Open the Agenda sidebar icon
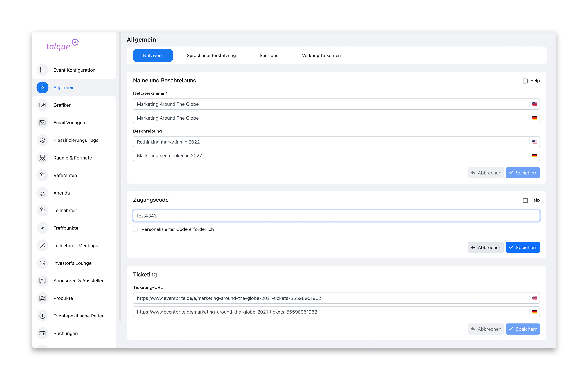588x380 pixels. 43,193
